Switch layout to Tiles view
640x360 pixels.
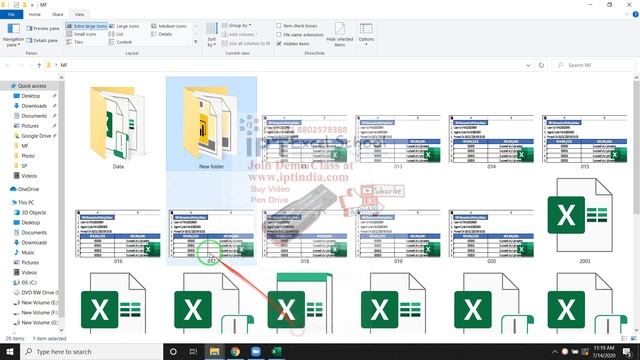click(x=75, y=42)
